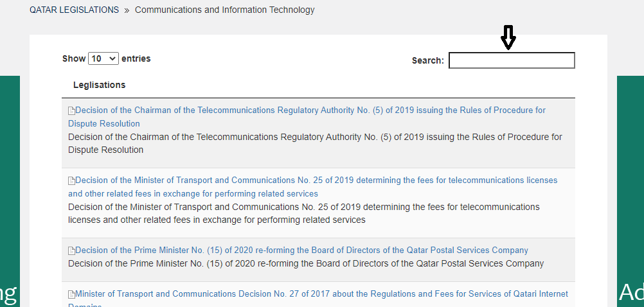
Task: Sort by the Legislations column header
Action: [99, 85]
